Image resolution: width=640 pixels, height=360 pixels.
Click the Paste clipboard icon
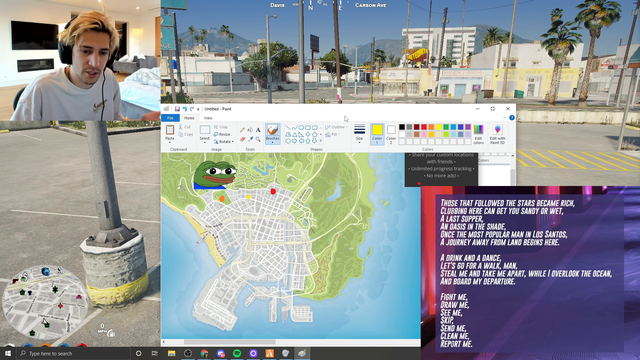(x=170, y=130)
